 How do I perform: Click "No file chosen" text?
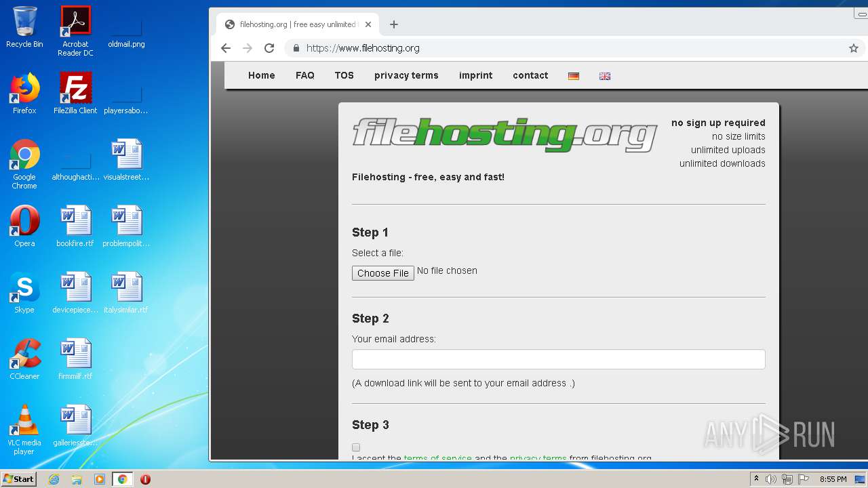click(447, 270)
